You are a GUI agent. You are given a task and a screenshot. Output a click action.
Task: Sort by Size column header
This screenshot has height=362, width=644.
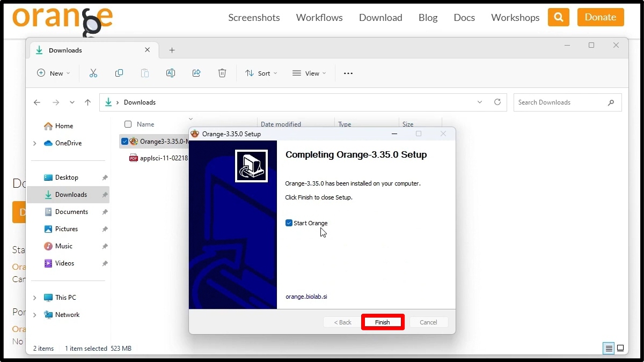[x=408, y=124]
